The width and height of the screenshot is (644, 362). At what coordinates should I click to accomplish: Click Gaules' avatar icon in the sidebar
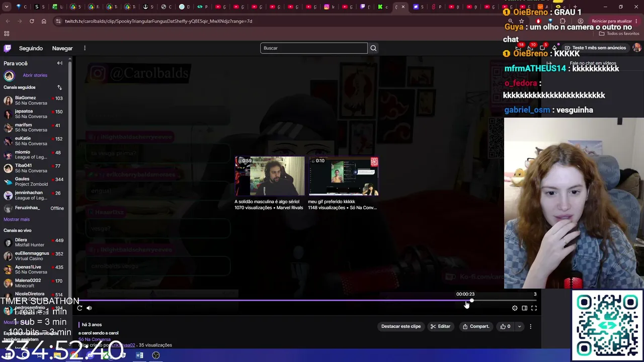pos(8,182)
